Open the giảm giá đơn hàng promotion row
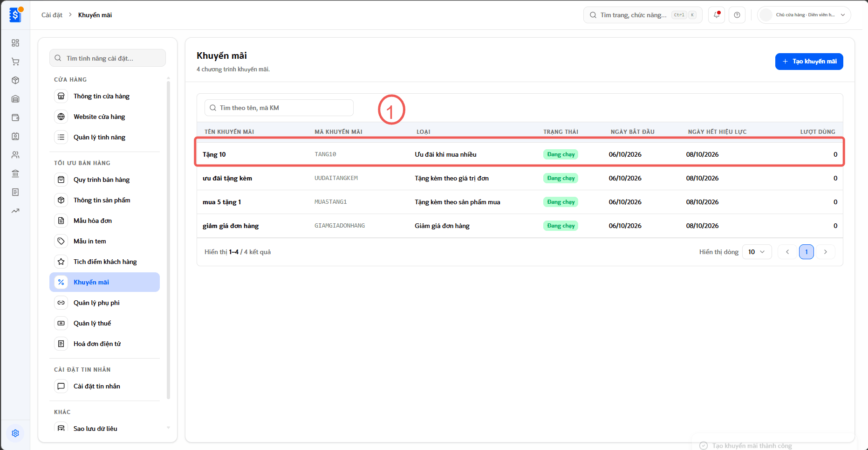This screenshot has width=868, height=450. coord(519,226)
